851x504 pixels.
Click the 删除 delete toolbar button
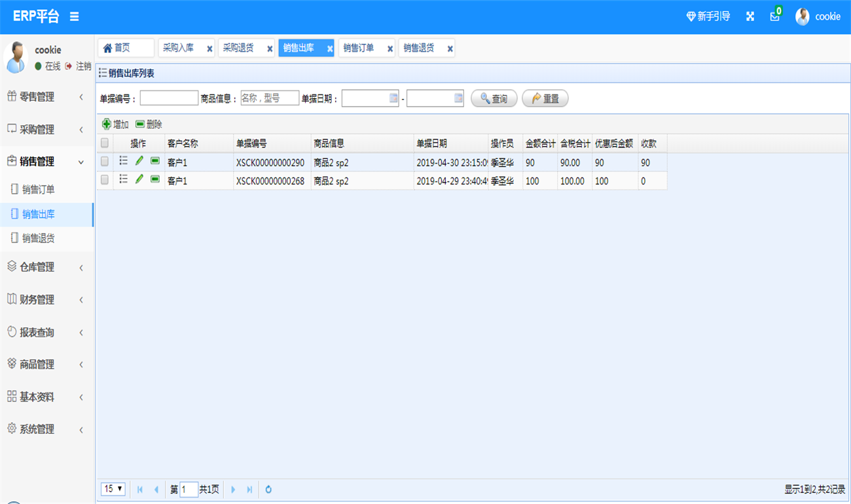(149, 124)
